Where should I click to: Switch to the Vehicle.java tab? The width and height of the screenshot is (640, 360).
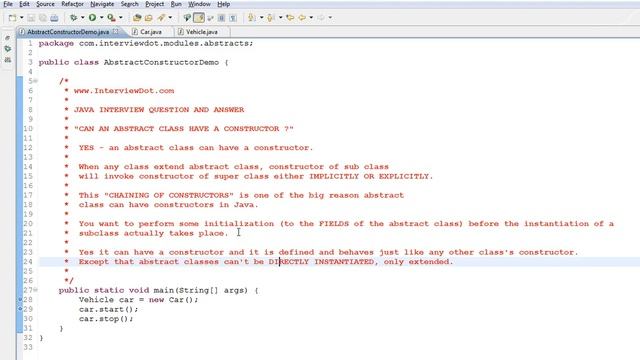(202, 32)
